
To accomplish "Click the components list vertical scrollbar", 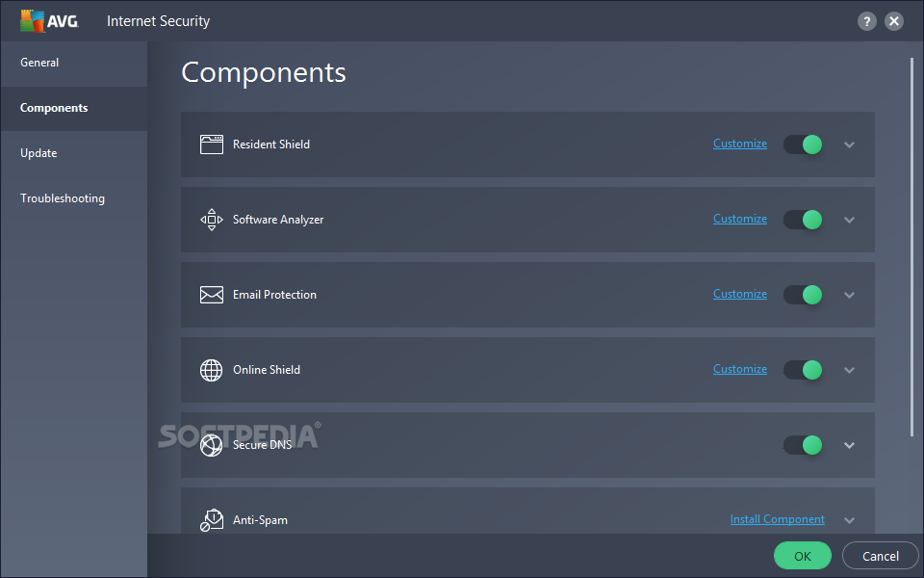I will [x=911, y=248].
